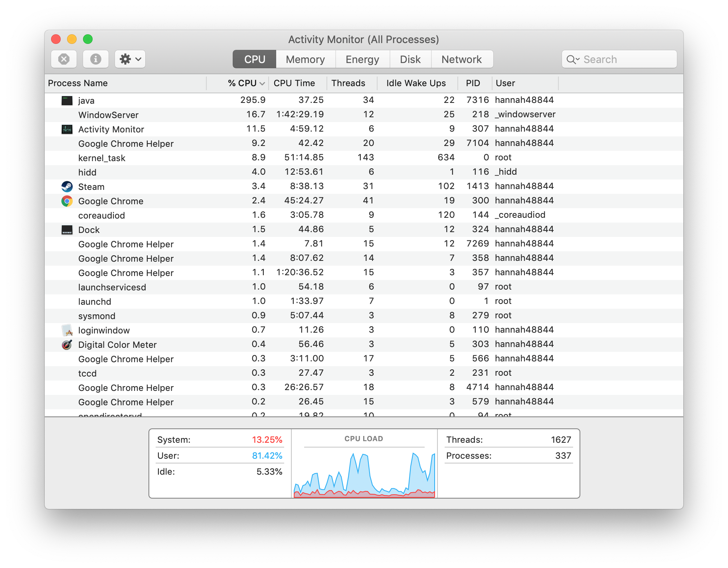Select Google Chrome Helper with PID 566
Screen dimensions: 728x568
[x=364, y=359]
